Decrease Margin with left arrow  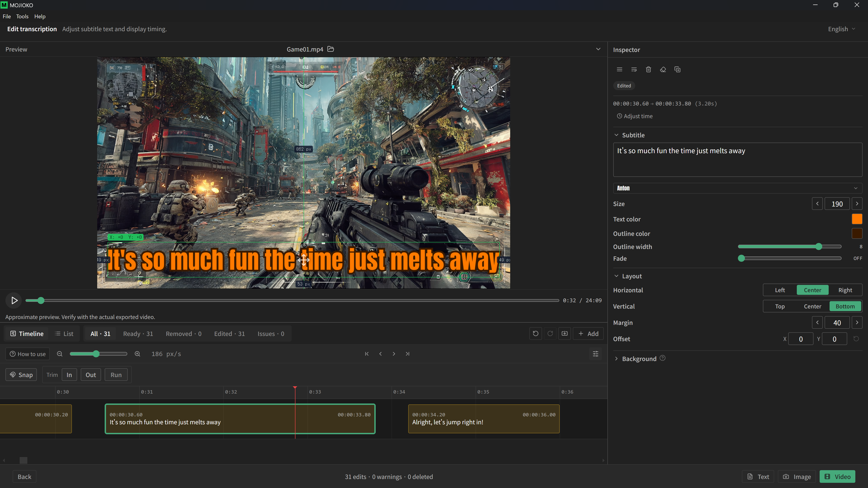tap(817, 323)
